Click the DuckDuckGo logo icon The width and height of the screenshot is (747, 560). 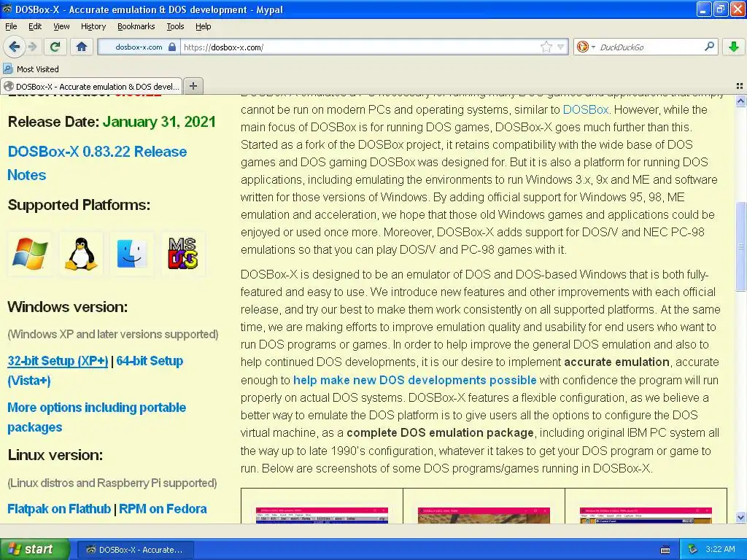click(x=582, y=47)
